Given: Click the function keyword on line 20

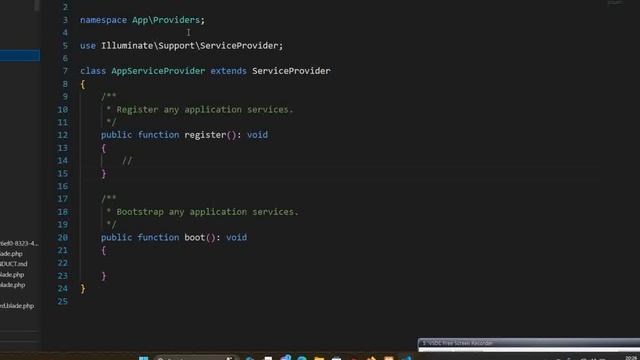Looking at the screenshot, I should point(158,238).
